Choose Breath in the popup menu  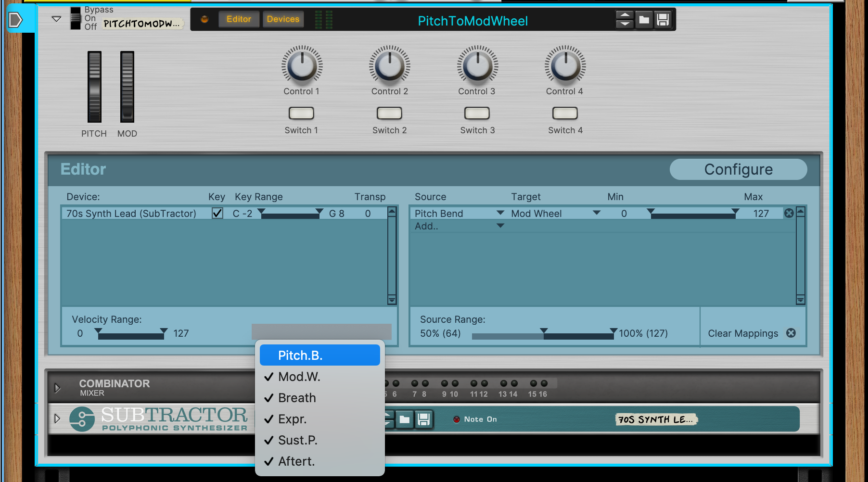[x=320, y=398]
